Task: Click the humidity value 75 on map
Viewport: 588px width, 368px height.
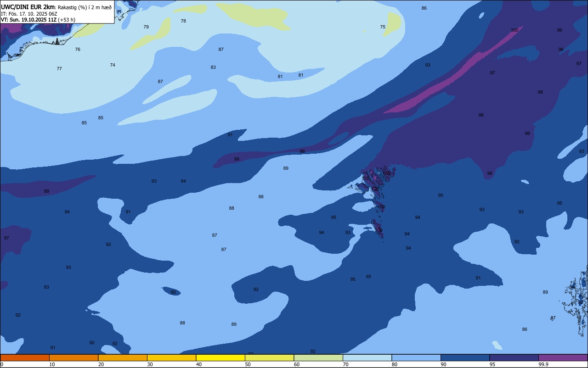Action: [383, 27]
